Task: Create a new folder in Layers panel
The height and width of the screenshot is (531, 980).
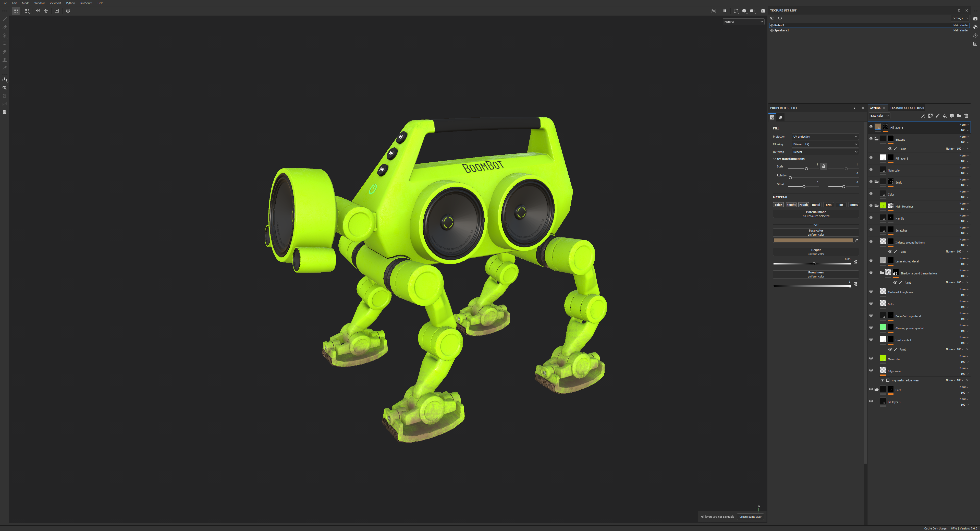Action: pyautogui.click(x=959, y=116)
